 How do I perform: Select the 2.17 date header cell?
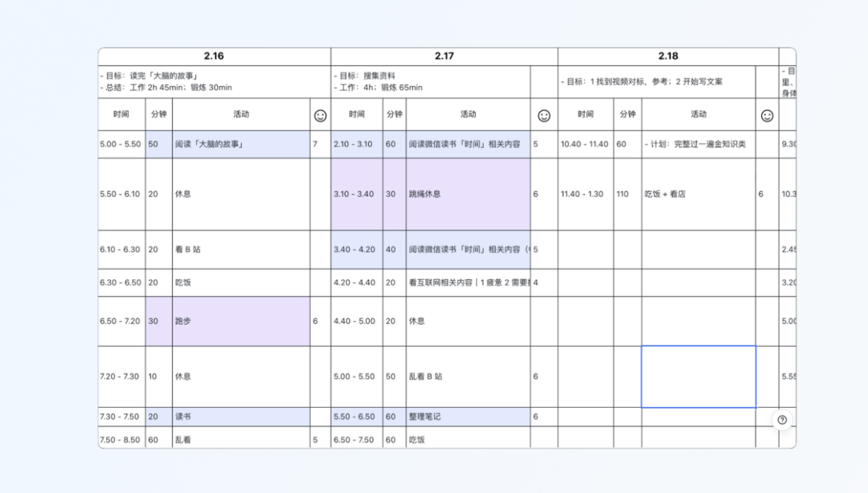click(x=444, y=56)
